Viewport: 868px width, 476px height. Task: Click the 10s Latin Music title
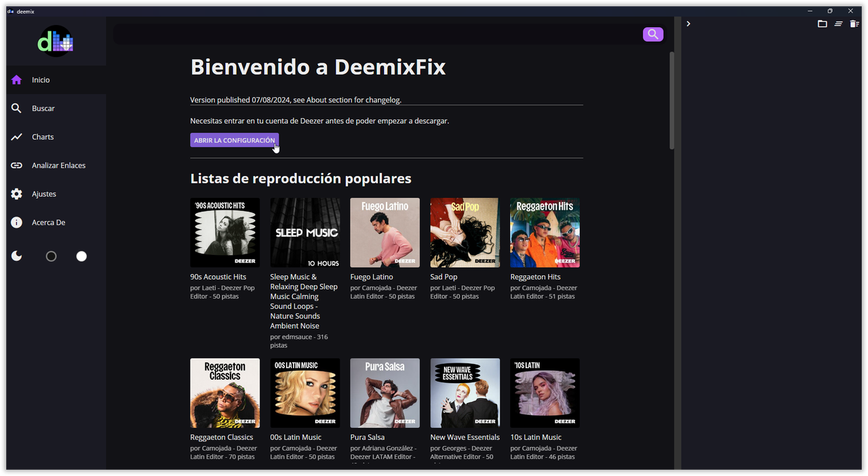pyautogui.click(x=536, y=438)
